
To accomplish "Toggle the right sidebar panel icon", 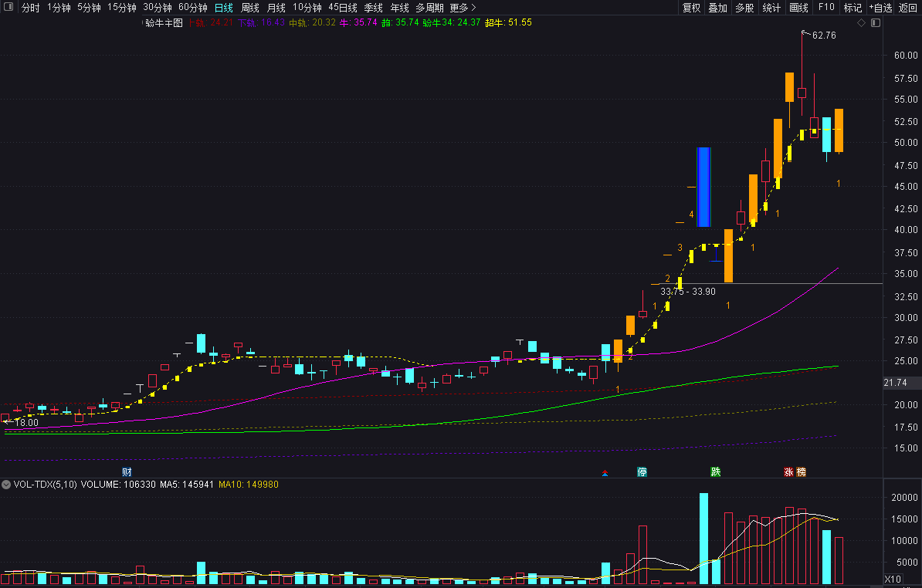I will tap(876, 23).
